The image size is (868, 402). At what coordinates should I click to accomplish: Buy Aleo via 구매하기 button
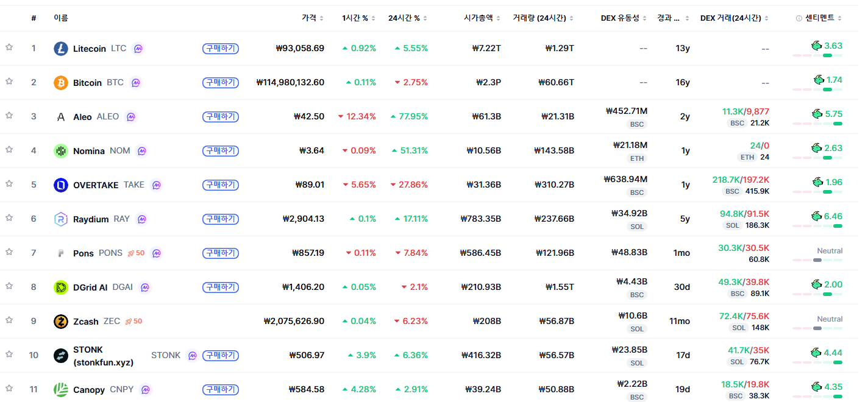pos(221,116)
